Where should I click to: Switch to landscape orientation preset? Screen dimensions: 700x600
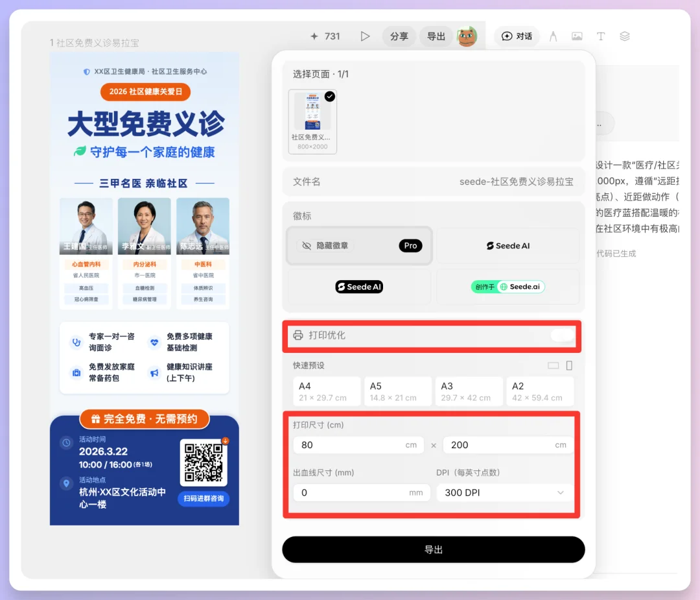pos(552,365)
